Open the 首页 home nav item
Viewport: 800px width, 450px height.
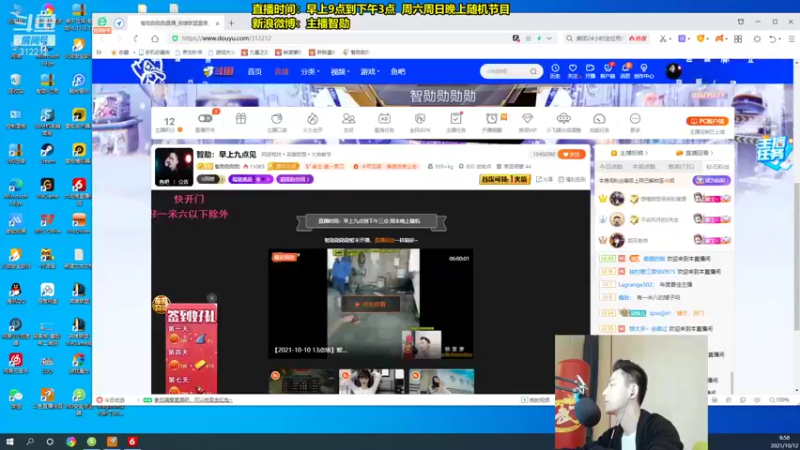(x=255, y=72)
